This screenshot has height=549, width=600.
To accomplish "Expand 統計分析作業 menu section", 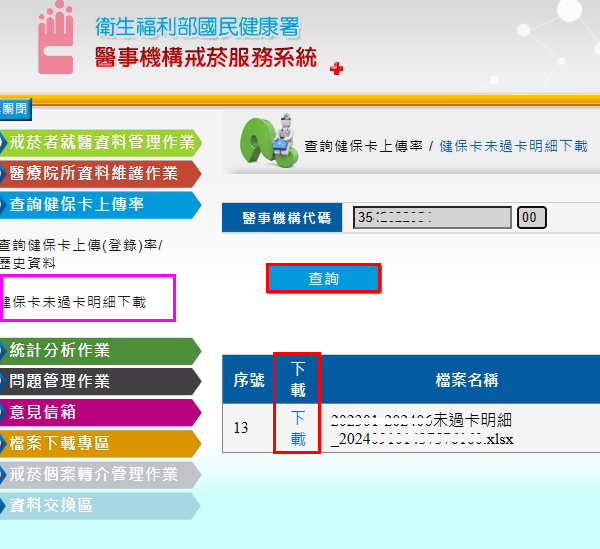I will (100, 351).
